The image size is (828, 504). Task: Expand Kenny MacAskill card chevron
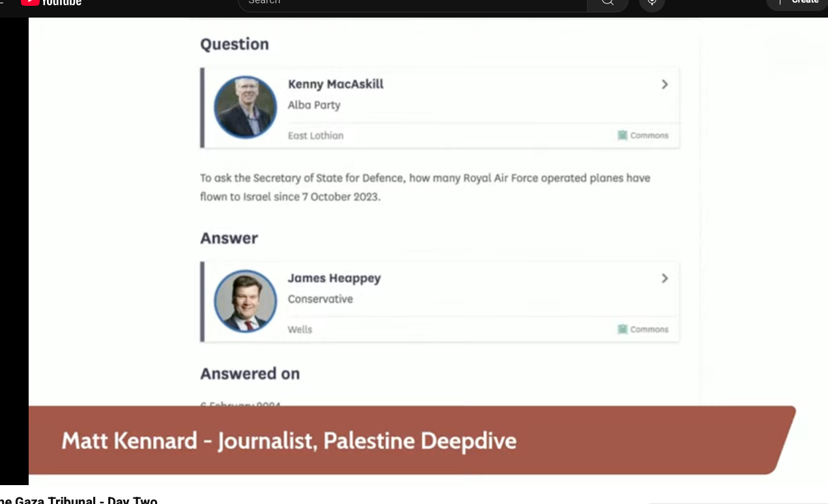tap(664, 84)
